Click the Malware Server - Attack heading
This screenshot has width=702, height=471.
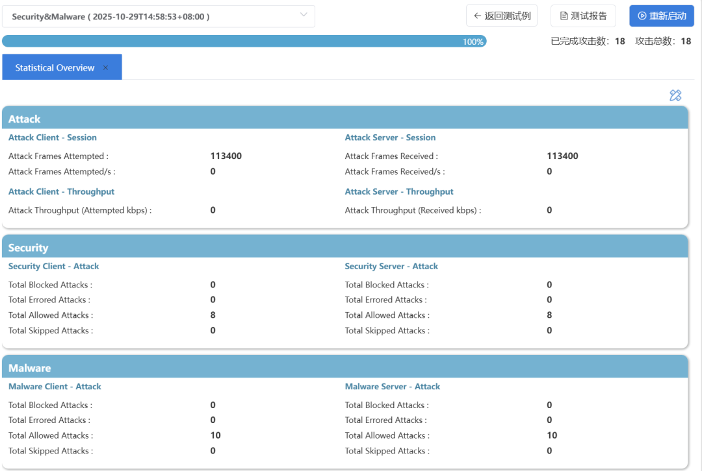pos(393,386)
